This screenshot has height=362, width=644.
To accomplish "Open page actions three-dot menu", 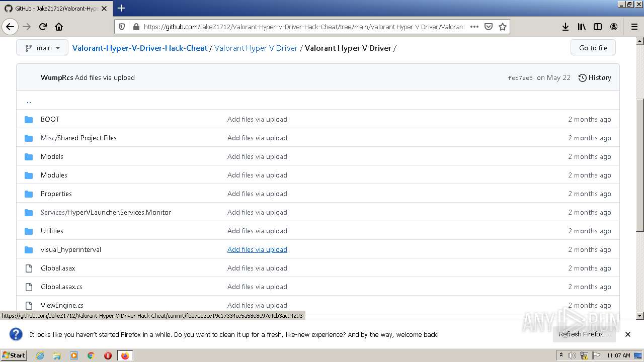I will (x=474, y=27).
